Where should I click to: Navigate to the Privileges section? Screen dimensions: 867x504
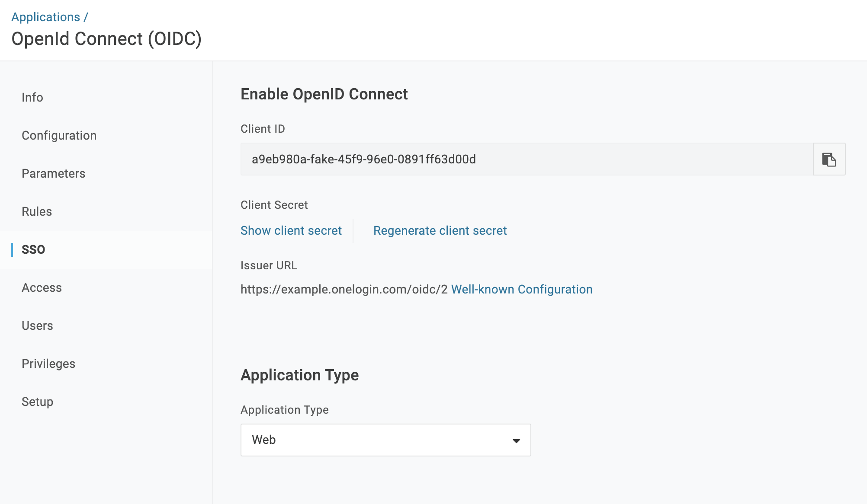(48, 364)
